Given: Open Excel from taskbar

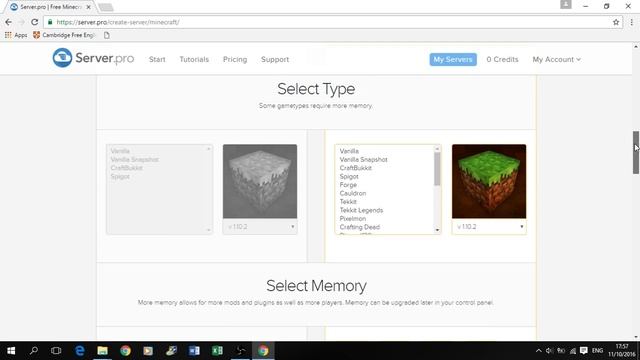Looking at the screenshot, I should click(217, 351).
